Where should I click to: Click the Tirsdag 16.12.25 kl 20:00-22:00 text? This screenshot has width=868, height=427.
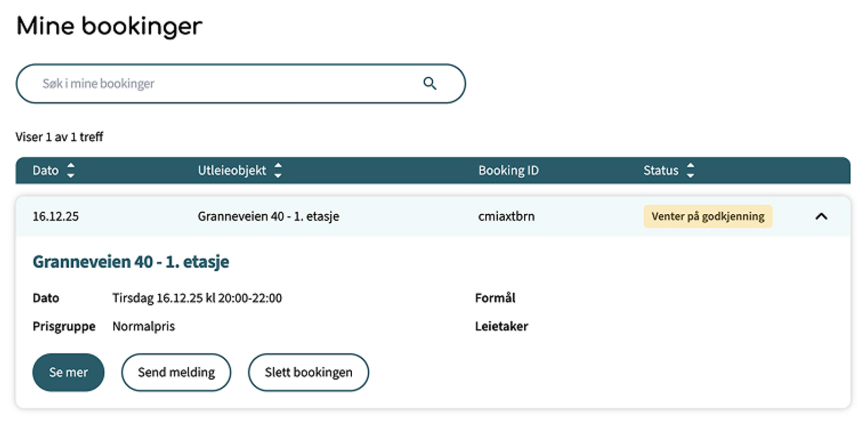pos(197,298)
